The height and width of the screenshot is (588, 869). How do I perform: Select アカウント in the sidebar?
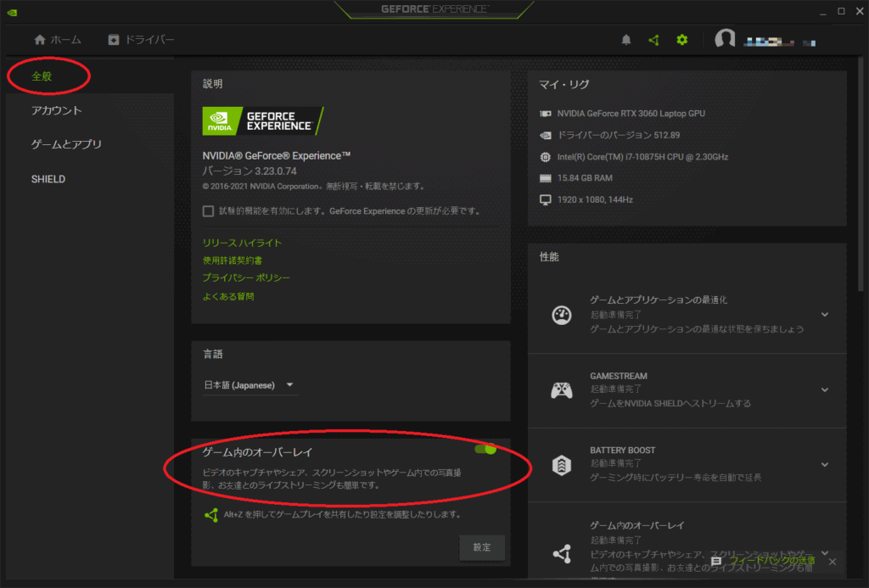pos(57,110)
